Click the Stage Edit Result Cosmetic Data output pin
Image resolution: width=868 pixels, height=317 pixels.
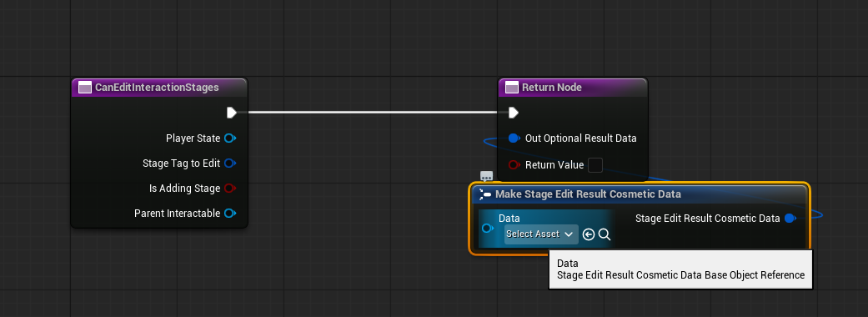790,219
